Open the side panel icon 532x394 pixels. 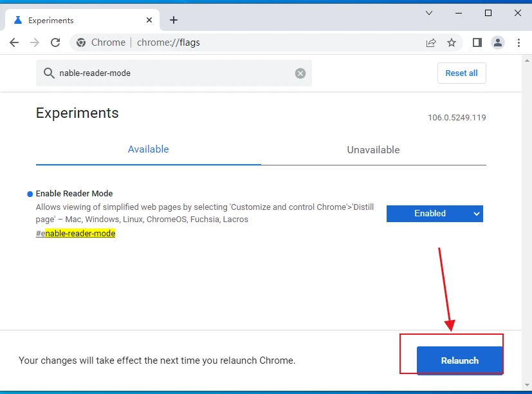pyautogui.click(x=477, y=42)
